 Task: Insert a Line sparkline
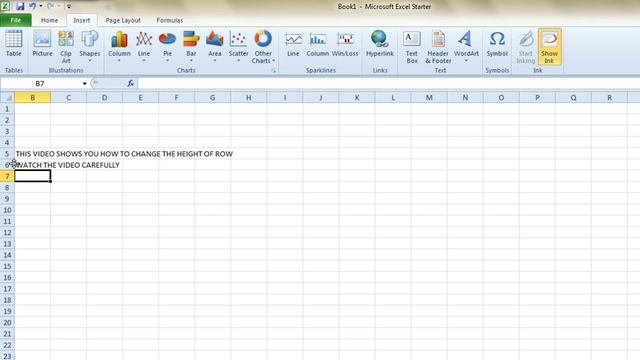tap(293, 44)
